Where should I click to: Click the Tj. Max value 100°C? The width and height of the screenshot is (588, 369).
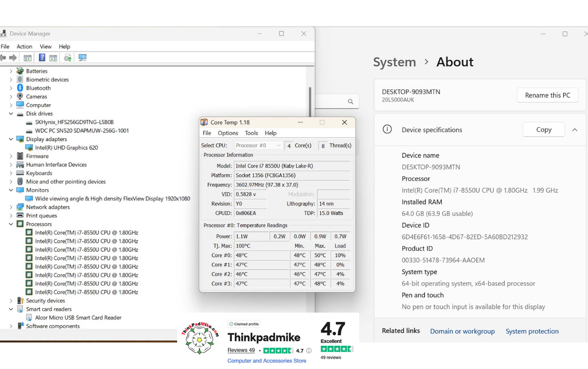(x=262, y=246)
